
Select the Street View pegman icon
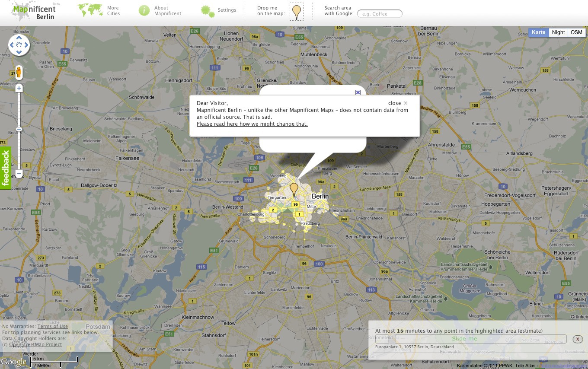coord(19,73)
